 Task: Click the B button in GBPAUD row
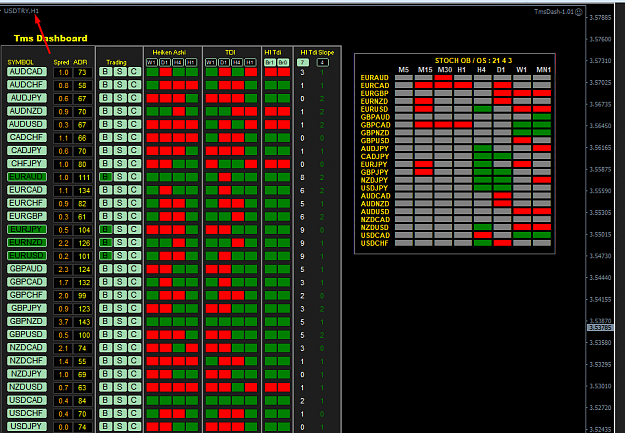point(105,269)
